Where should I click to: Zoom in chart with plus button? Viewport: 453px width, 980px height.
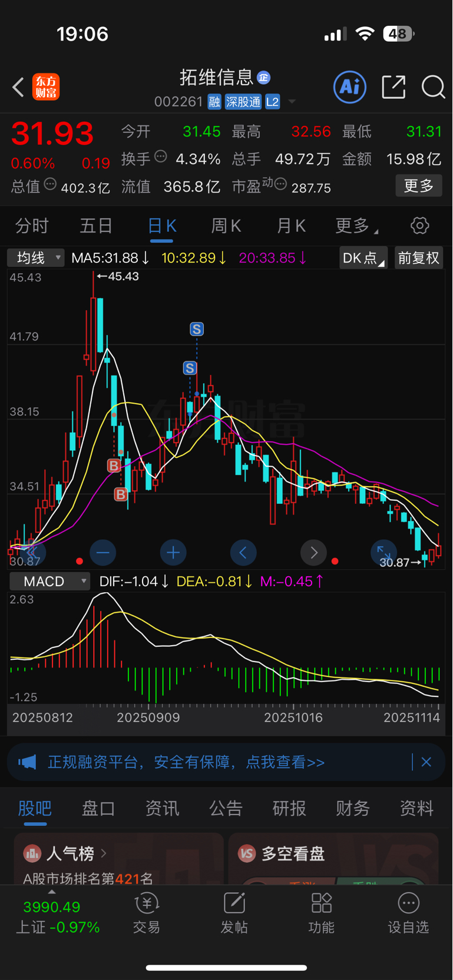pyautogui.click(x=173, y=553)
